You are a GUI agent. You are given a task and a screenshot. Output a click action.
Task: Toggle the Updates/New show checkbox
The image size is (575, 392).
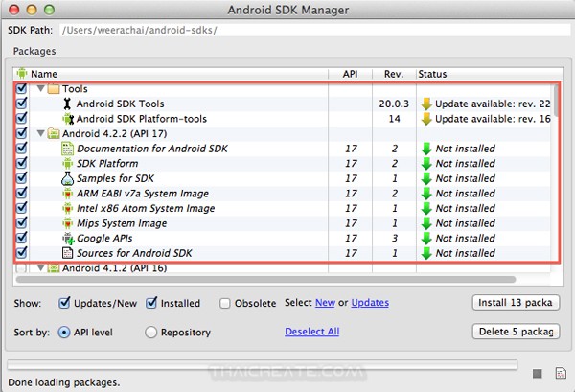pos(64,303)
